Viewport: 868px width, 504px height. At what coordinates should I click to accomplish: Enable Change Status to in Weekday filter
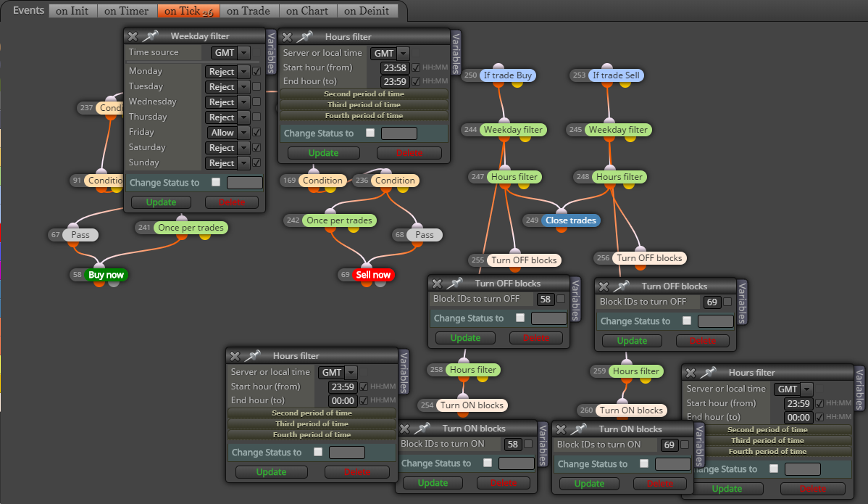pos(216,182)
